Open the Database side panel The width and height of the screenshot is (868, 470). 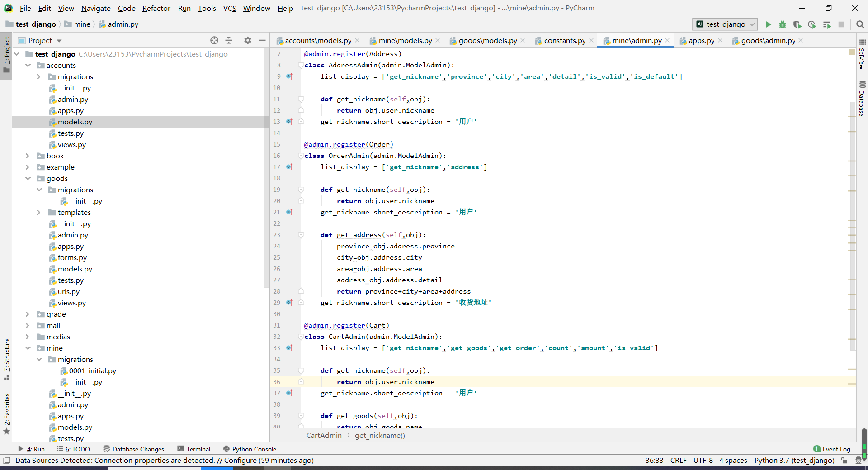pyautogui.click(x=862, y=98)
